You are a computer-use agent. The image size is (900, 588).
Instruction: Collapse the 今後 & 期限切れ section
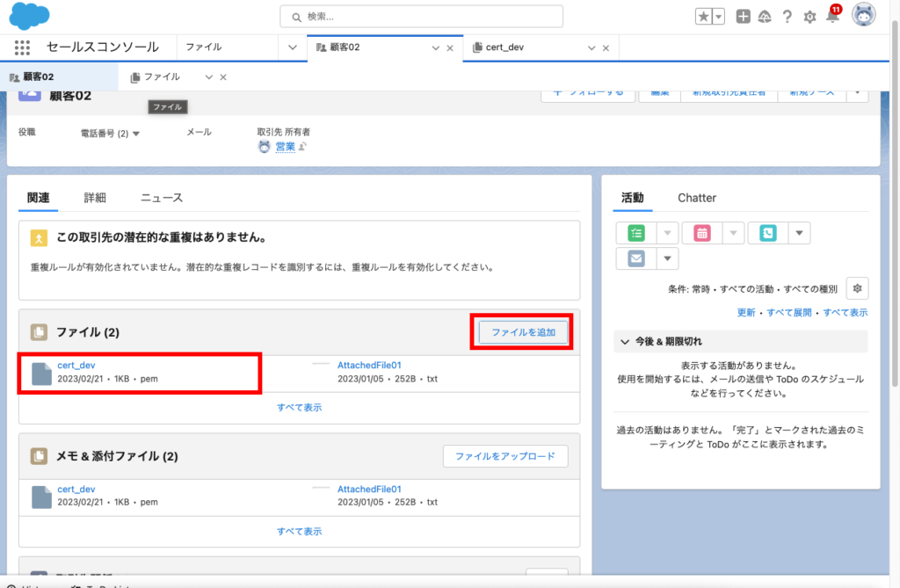tap(625, 341)
